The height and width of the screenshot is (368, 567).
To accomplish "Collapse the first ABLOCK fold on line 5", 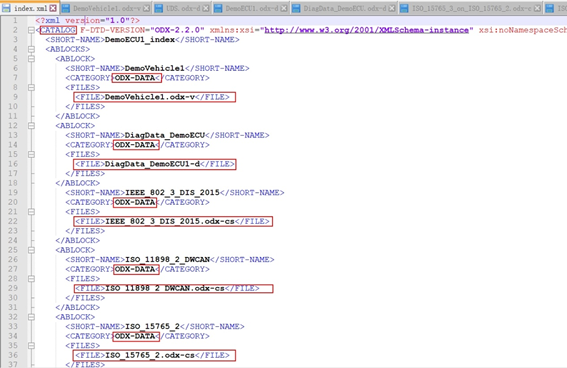I will pyautogui.click(x=31, y=59).
